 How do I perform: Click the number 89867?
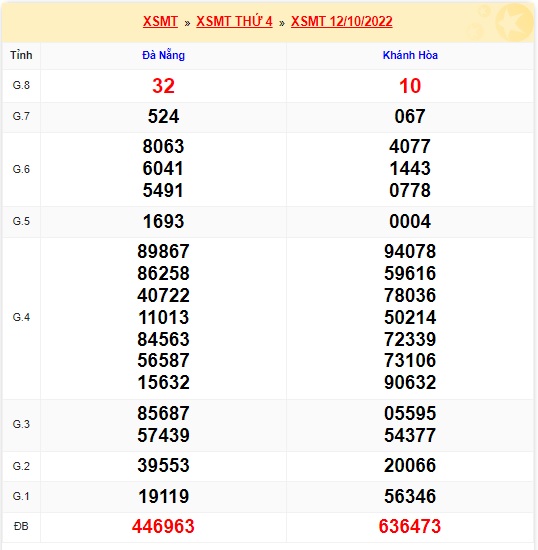pyautogui.click(x=163, y=251)
